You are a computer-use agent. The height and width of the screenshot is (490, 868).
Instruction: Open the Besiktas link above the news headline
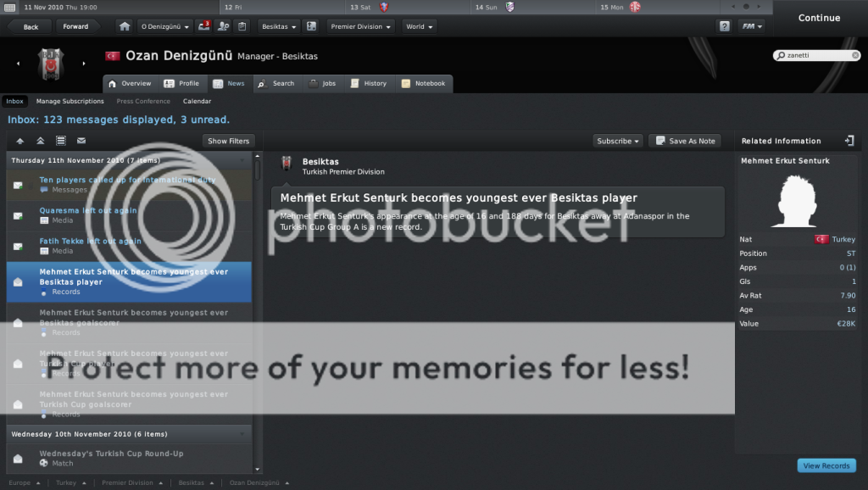(x=320, y=162)
